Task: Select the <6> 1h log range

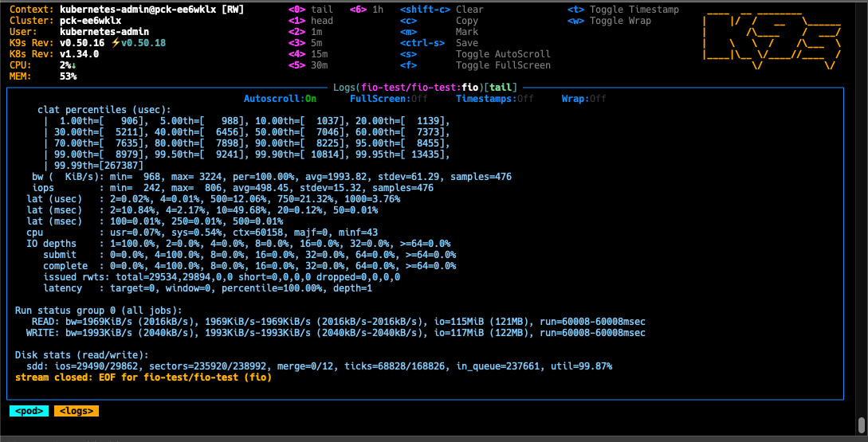Action: click(367, 10)
